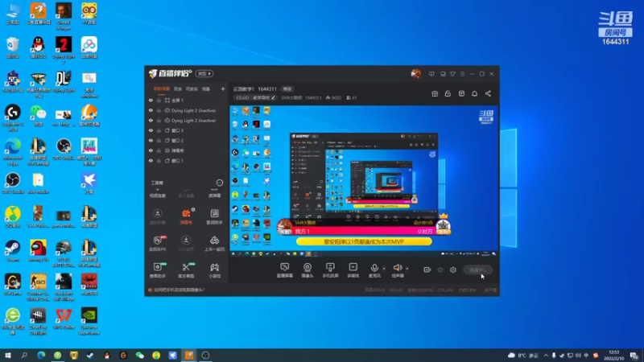Open the notification bell

[474, 93]
